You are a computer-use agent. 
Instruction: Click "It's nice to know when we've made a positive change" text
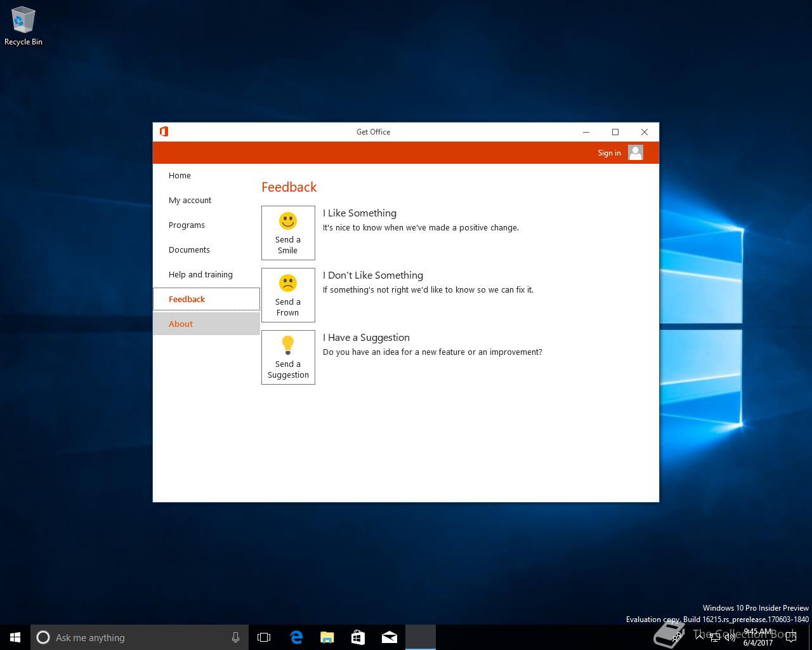coord(421,228)
